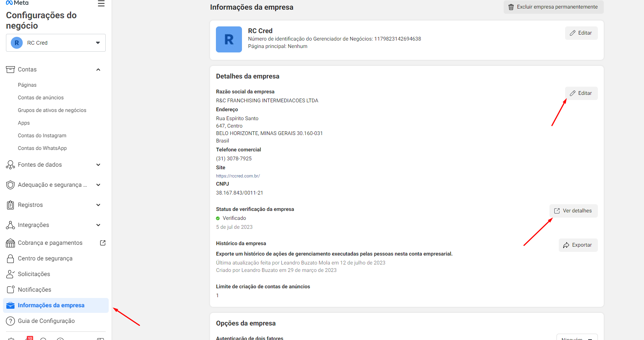Viewport: 644px width, 340px height.
Task: Expand the Integrações chevron
Action: 98,225
